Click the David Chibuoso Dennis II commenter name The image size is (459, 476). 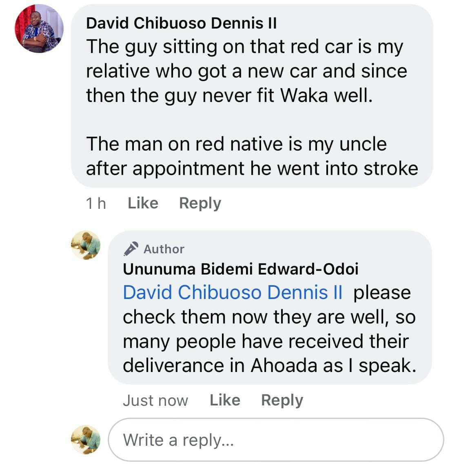point(181,23)
